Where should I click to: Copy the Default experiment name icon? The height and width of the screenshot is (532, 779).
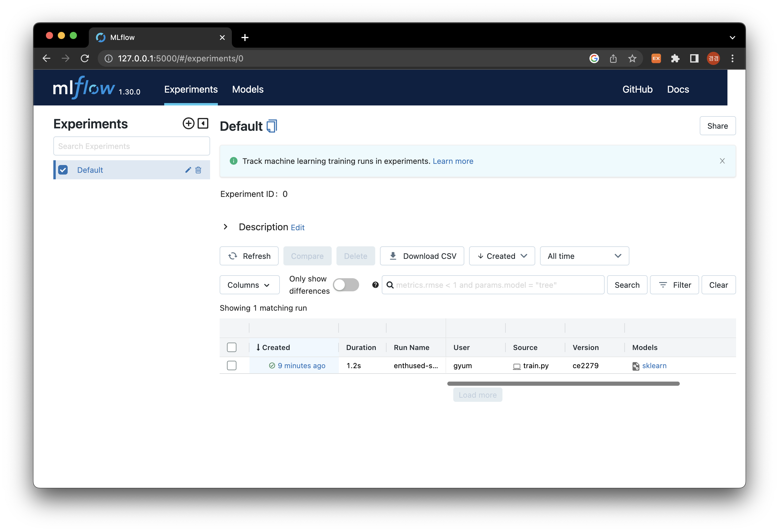(271, 126)
